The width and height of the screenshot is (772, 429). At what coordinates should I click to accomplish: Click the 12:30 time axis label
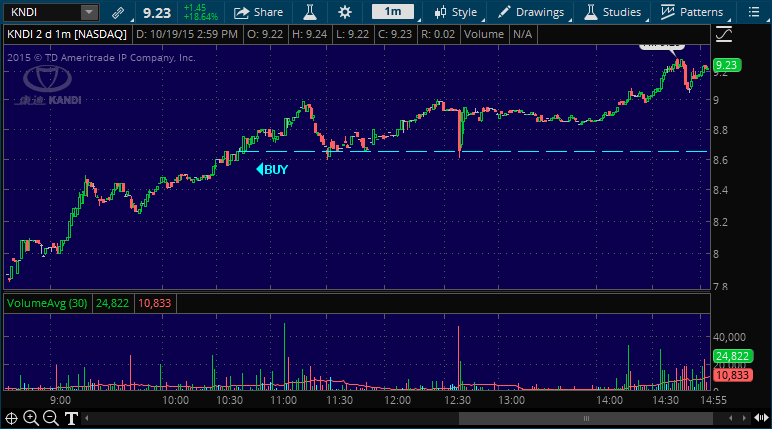click(457, 400)
